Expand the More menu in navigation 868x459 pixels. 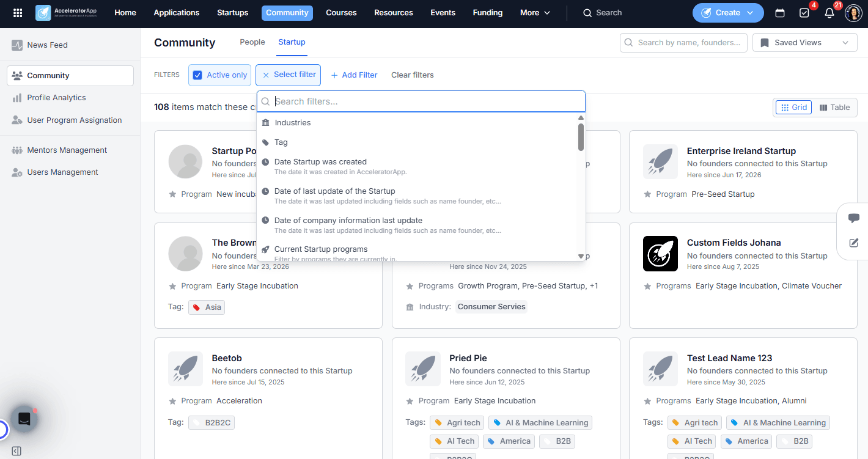pyautogui.click(x=535, y=13)
